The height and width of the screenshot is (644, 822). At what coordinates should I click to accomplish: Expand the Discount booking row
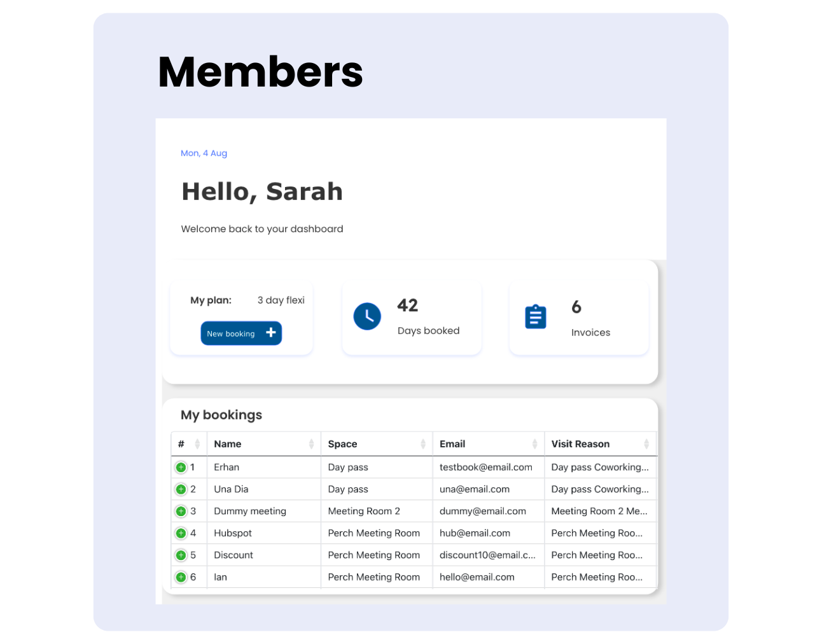click(181, 556)
